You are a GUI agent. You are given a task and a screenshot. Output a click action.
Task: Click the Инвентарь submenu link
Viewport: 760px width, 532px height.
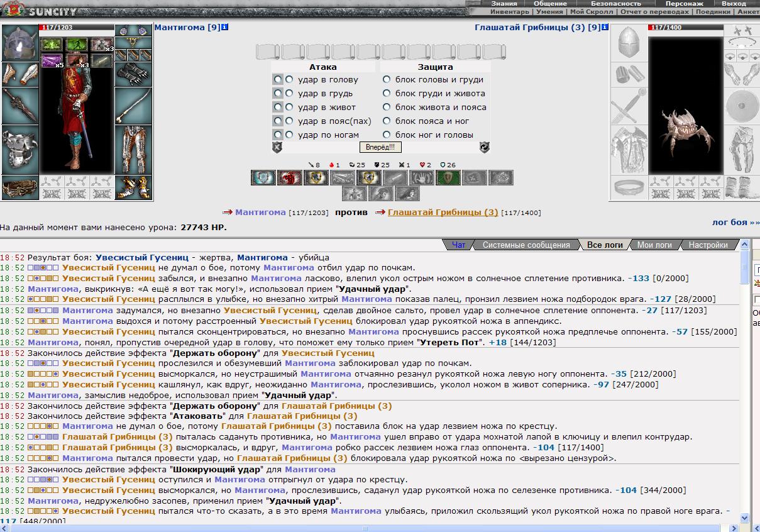509,12
